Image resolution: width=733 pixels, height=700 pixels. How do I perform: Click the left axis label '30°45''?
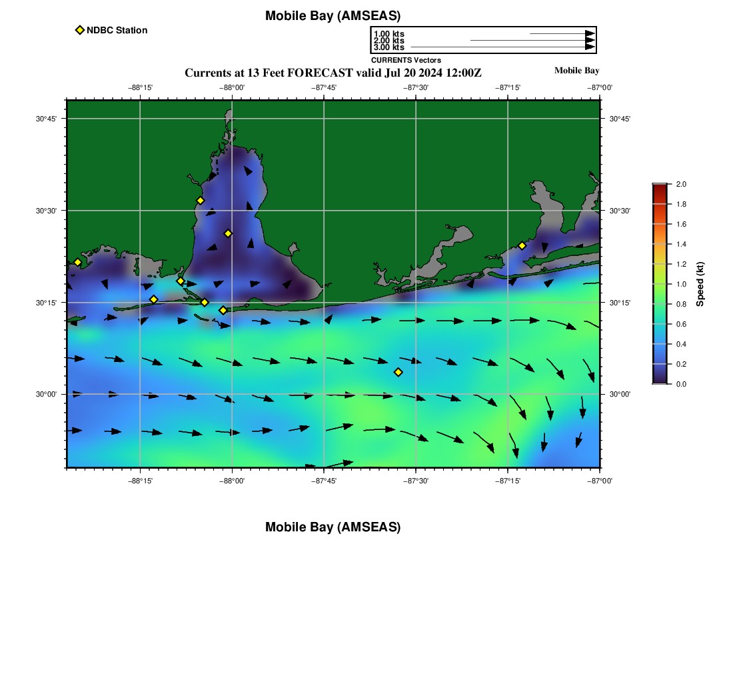46,119
